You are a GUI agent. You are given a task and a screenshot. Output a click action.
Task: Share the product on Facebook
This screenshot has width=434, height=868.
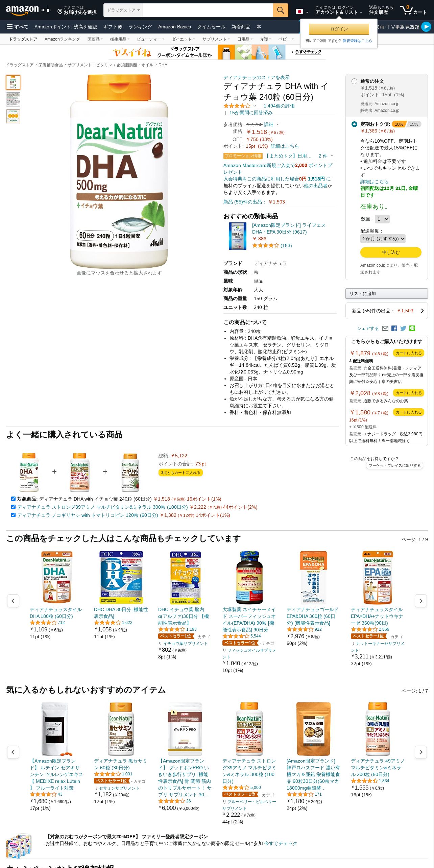pos(394,329)
